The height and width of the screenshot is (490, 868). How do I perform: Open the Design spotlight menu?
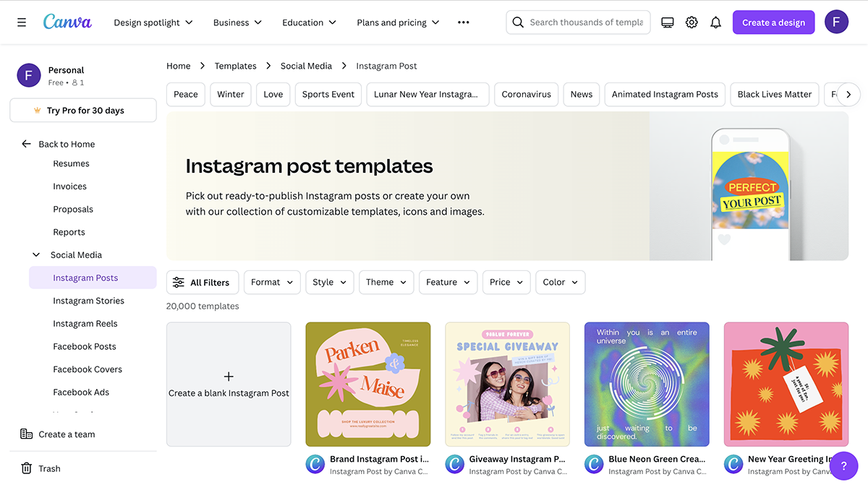point(153,22)
